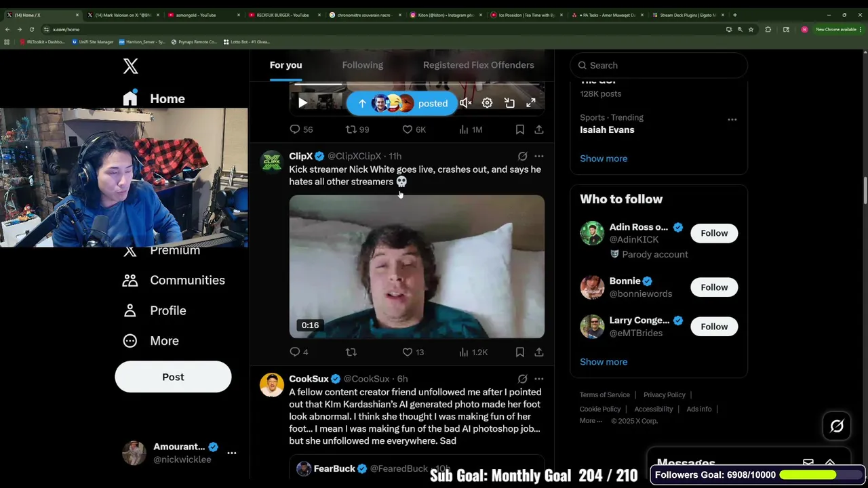Image resolution: width=868 pixels, height=488 pixels.
Task: Click the X logo in the sidebar
Action: (x=130, y=66)
